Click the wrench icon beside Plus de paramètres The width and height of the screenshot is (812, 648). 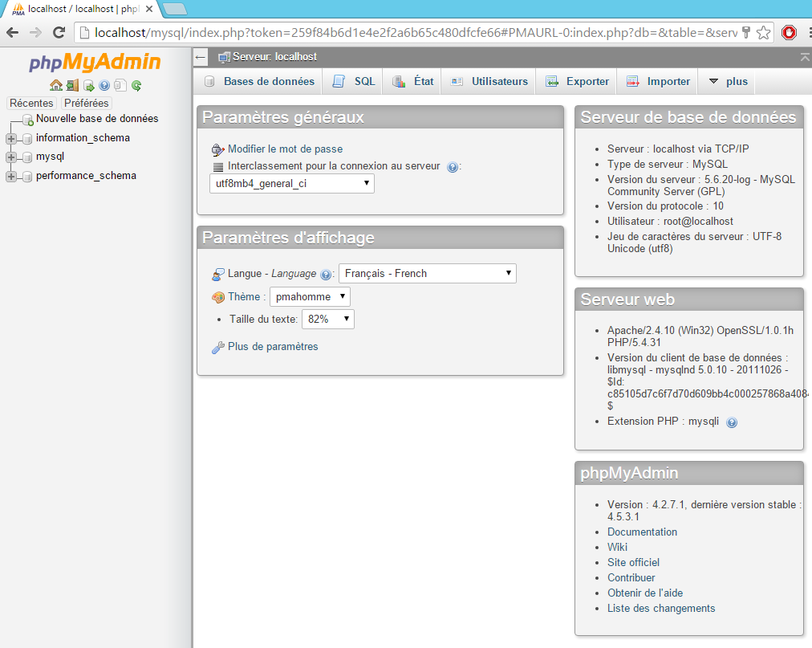pyautogui.click(x=218, y=348)
